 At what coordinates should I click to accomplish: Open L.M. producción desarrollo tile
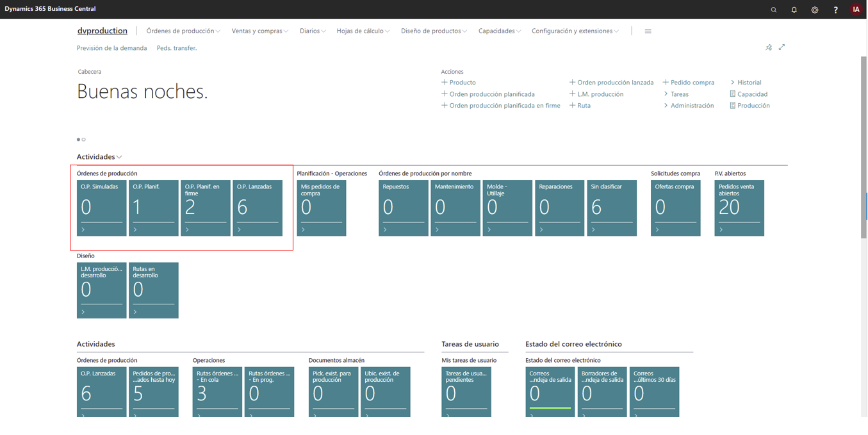point(102,290)
